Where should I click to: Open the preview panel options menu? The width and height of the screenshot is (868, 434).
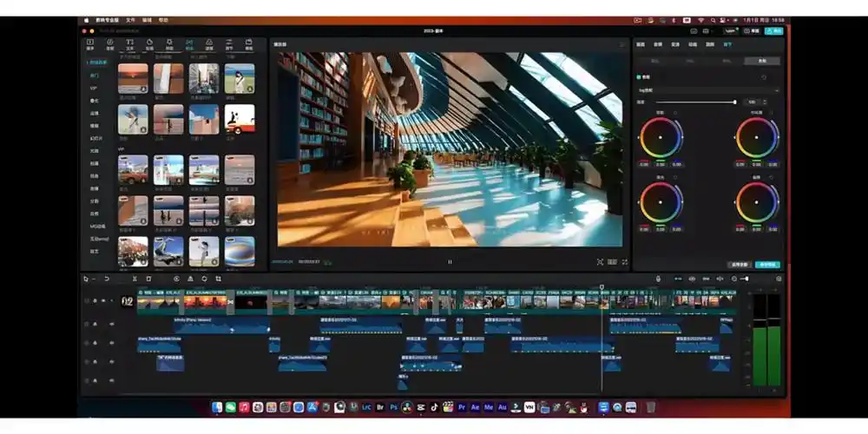621,44
